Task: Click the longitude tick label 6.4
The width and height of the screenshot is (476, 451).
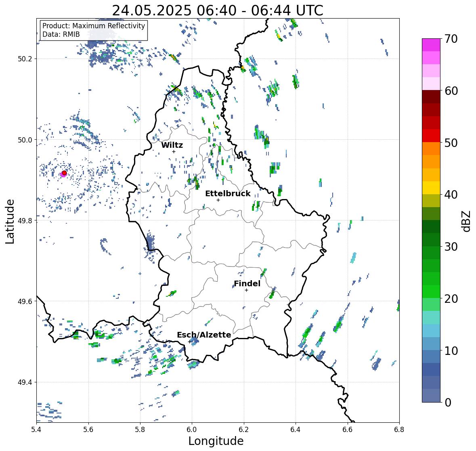Action: [x=296, y=430]
